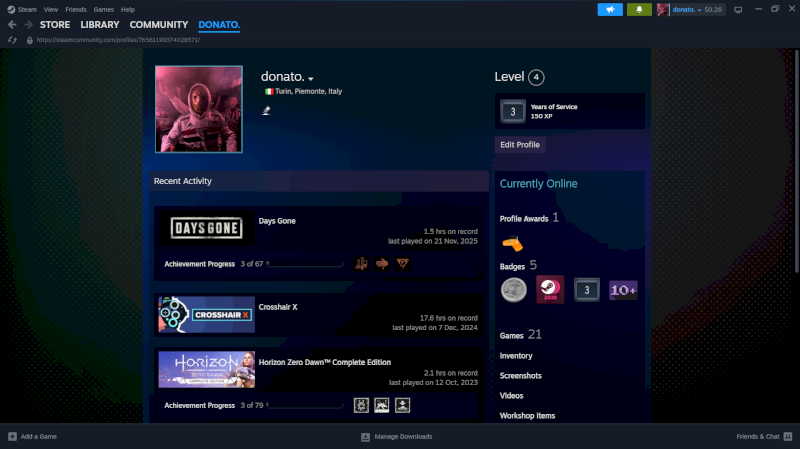Click first Horizon Zero Dawn achievement icon

point(361,405)
